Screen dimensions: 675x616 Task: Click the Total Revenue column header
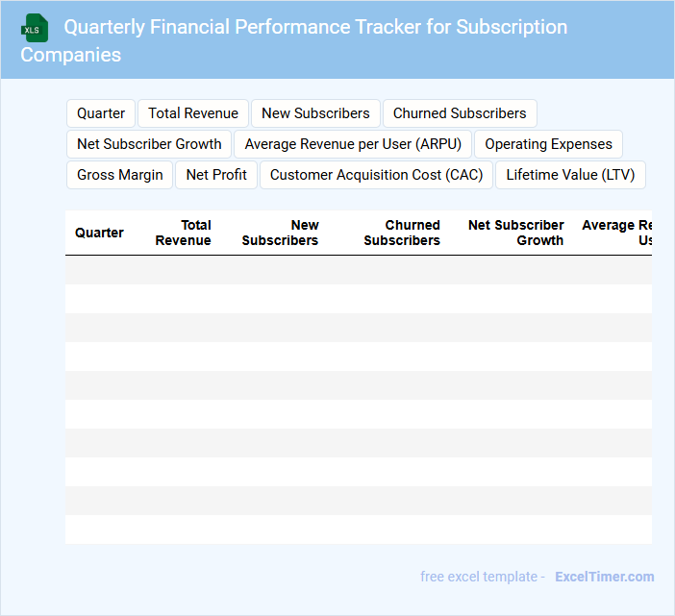tap(183, 233)
